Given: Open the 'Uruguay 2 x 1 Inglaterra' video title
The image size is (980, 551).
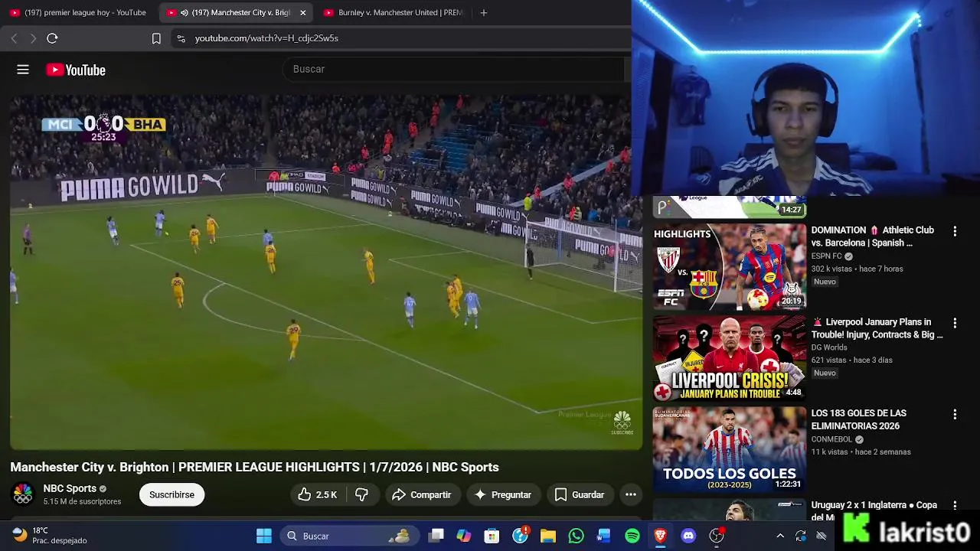Looking at the screenshot, I should coord(874,510).
